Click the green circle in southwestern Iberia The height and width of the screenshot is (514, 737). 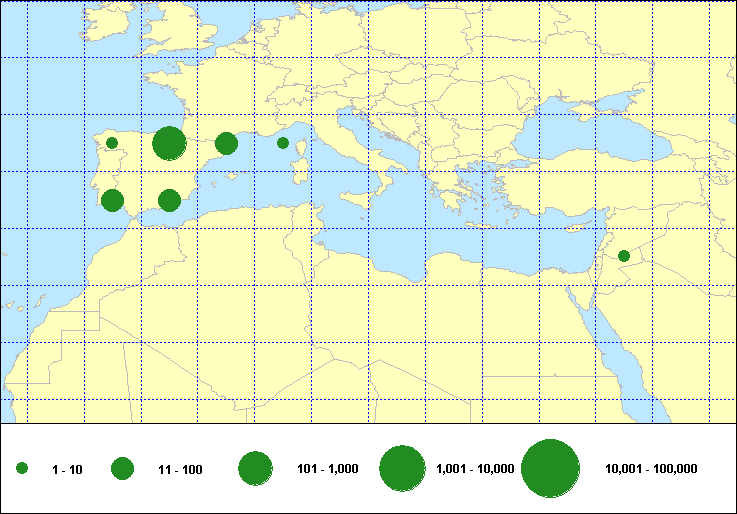tap(112, 200)
